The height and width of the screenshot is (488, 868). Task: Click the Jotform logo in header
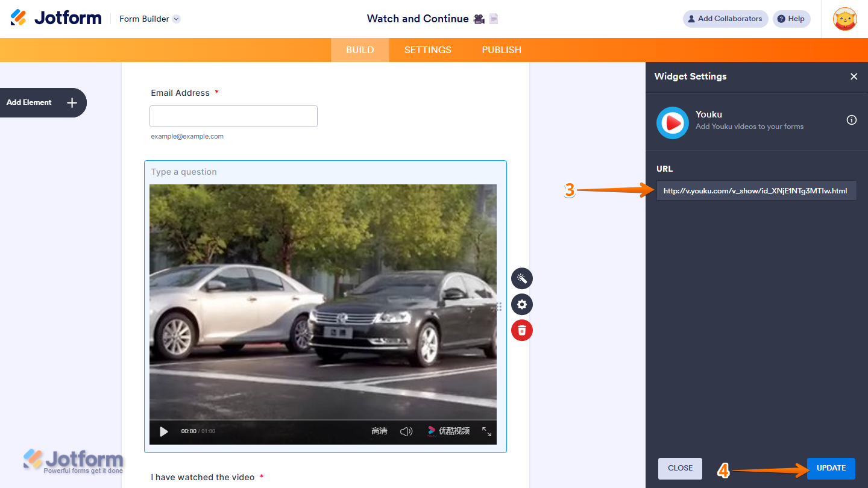[56, 18]
